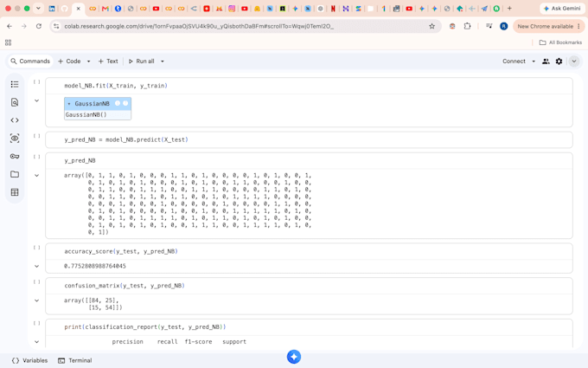Open Chrome three-dot menu

coord(579,26)
